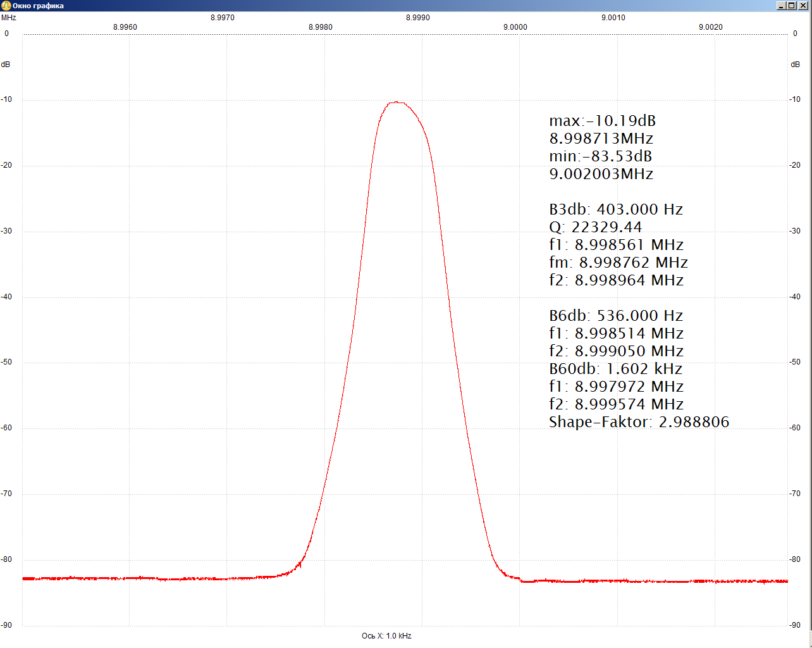Click the fm: 8.998762 MHz readout
The image size is (812, 648).
(x=618, y=263)
